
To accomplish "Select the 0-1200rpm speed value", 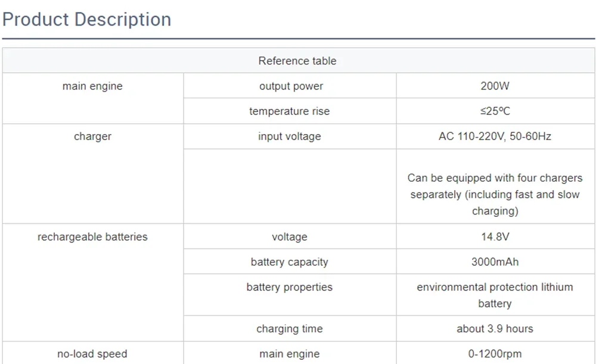I will 495,354.
